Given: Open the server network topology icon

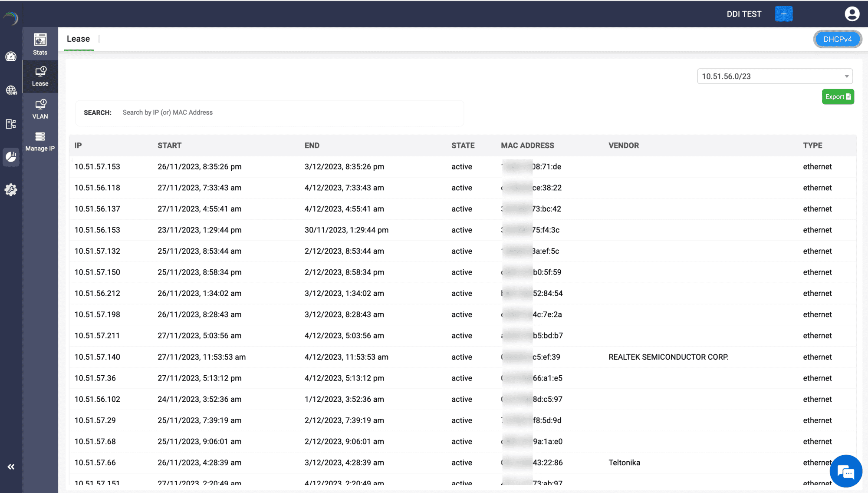Looking at the screenshot, I should [11, 124].
